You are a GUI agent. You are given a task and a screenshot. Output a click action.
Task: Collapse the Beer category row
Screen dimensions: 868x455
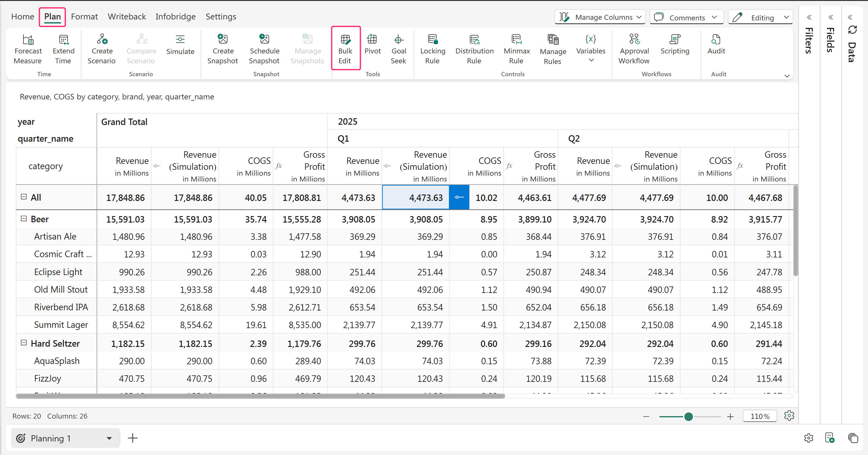pyautogui.click(x=23, y=219)
